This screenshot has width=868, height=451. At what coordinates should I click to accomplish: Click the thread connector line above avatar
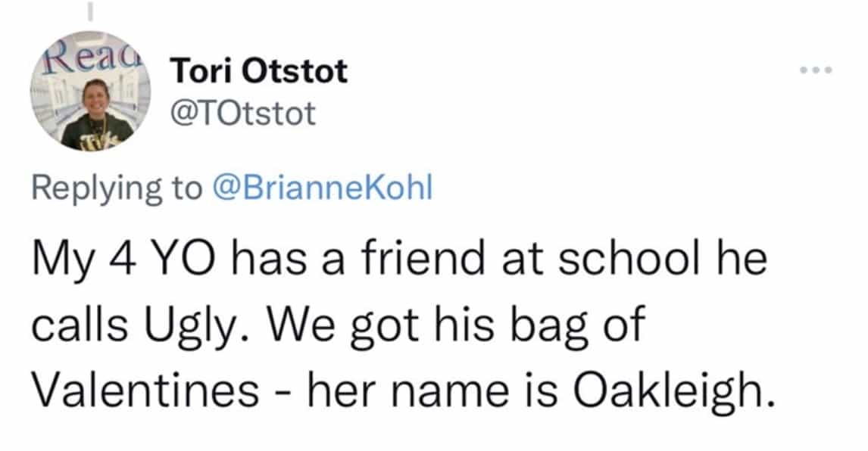click(90, 11)
